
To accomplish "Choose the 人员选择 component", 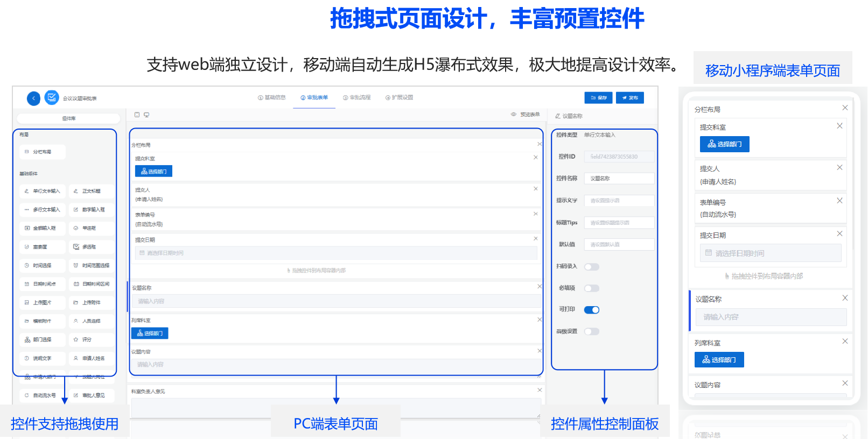I will click(92, 321).
